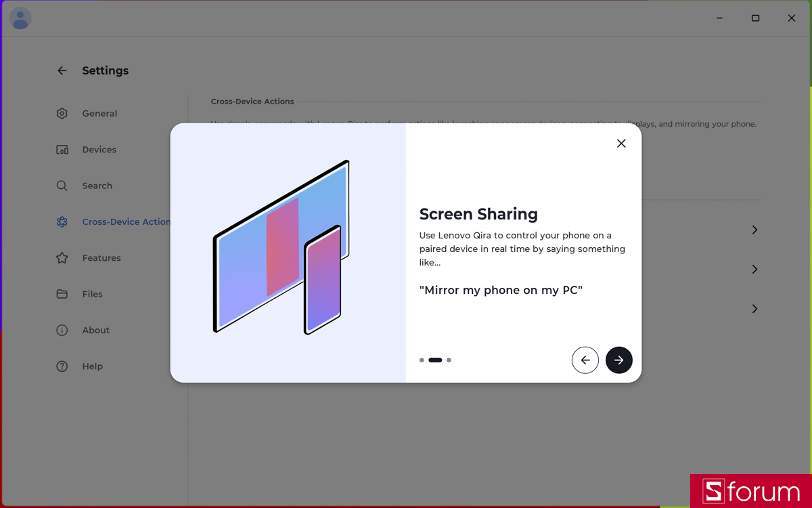Viewport: 812px width, 508px height.
Task: Open the profile avatar in the title bar
Action: coord(20,18)
